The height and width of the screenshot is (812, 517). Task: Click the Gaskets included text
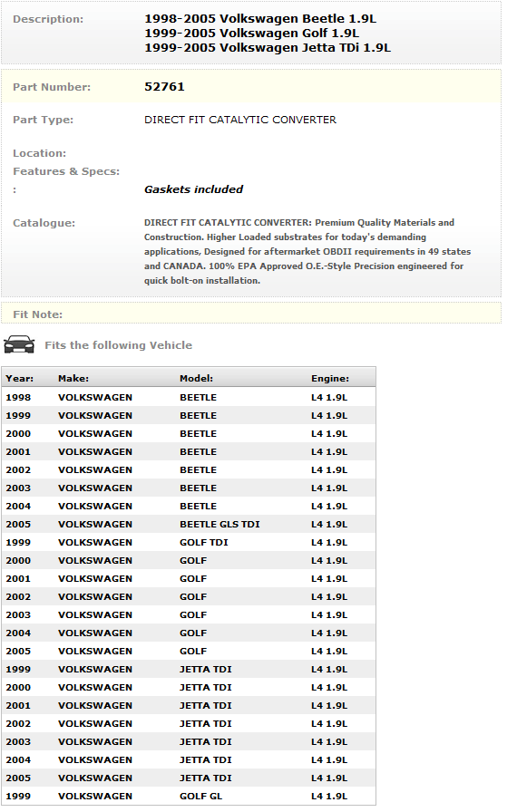(x=194, y=189)
